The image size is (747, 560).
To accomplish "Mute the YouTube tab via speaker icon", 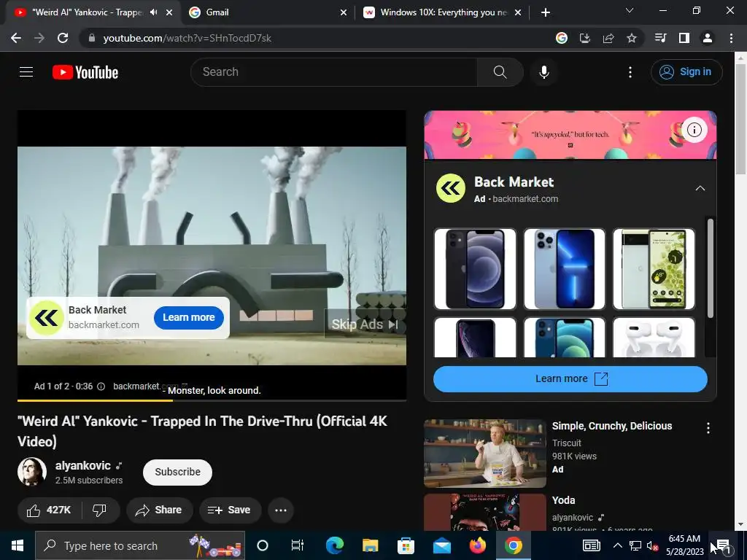I will 153,12.
